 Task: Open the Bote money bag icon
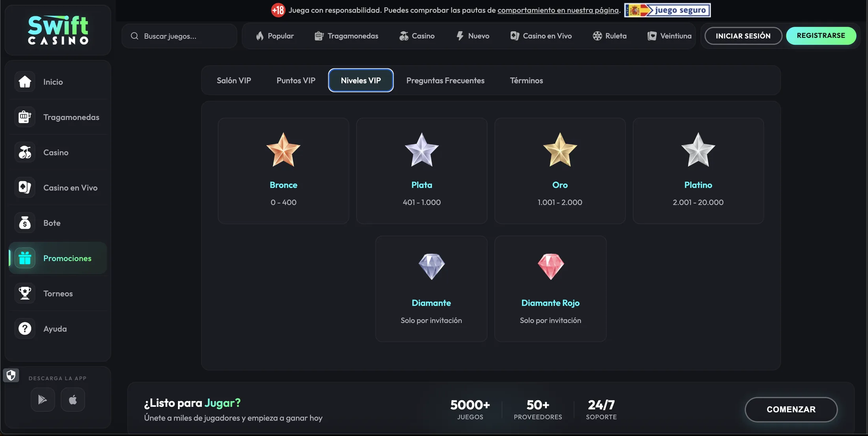click(25, 223)
